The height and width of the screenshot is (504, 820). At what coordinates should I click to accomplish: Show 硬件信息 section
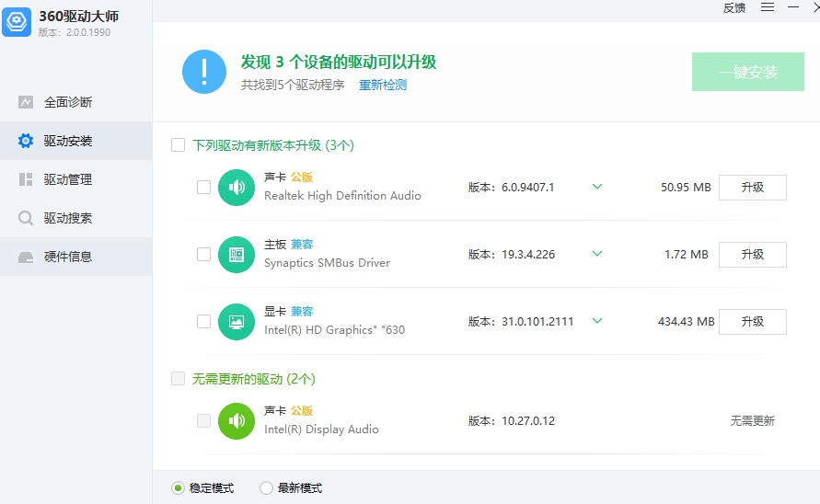[75, 257]
